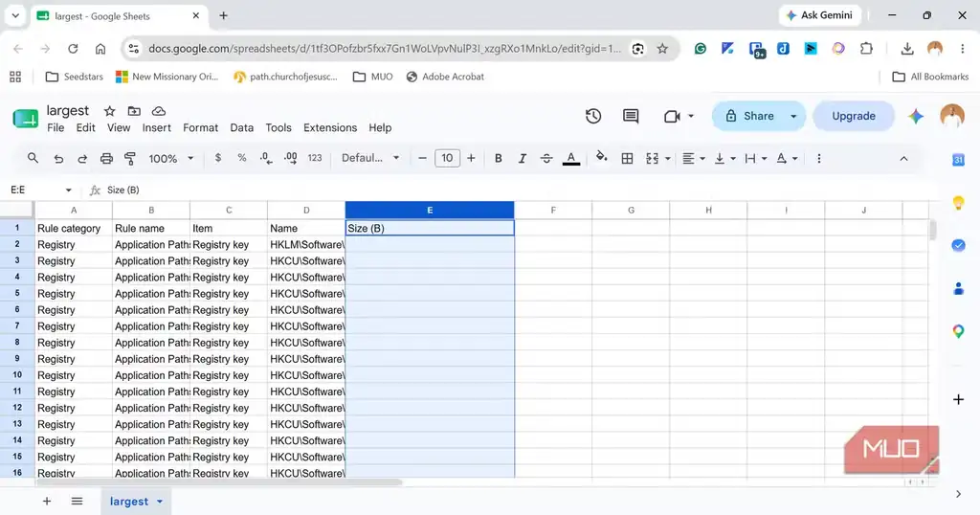The width and height of the screenshot is (980, 515).
Task: Open the File menu
Action: [56, 127]
